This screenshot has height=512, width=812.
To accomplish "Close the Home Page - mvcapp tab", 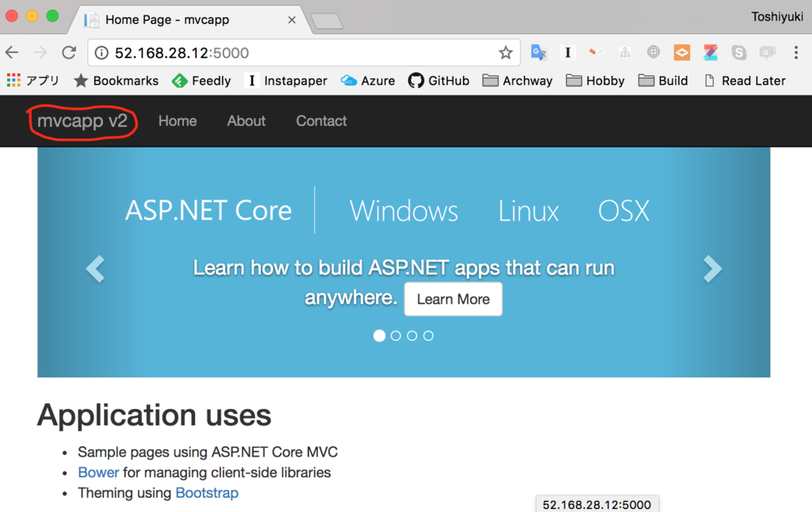I will (292, 20).
